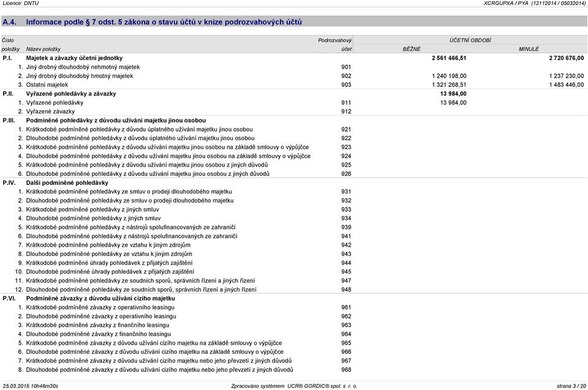588x390 pixels.
Task: Select 'Podmíněné závazky z důvodu užívání cizího majetku' heading
Action: click(100, 299)
